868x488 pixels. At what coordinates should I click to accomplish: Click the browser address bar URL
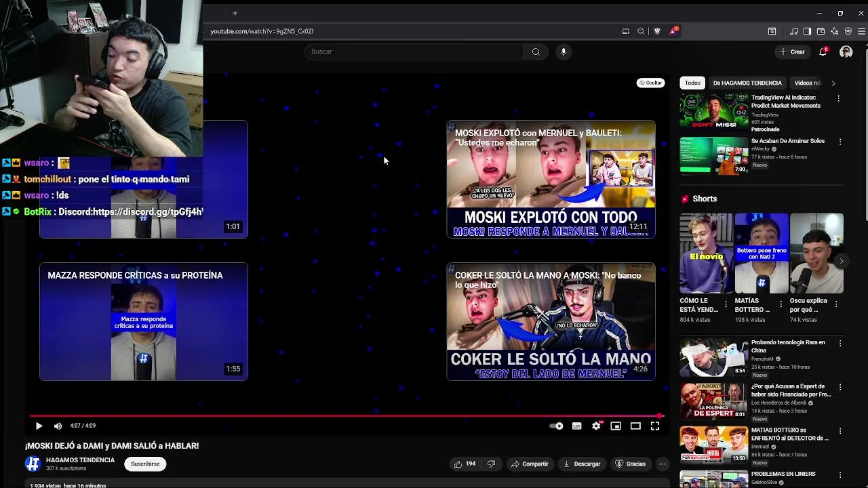click(x=262, y=31)
